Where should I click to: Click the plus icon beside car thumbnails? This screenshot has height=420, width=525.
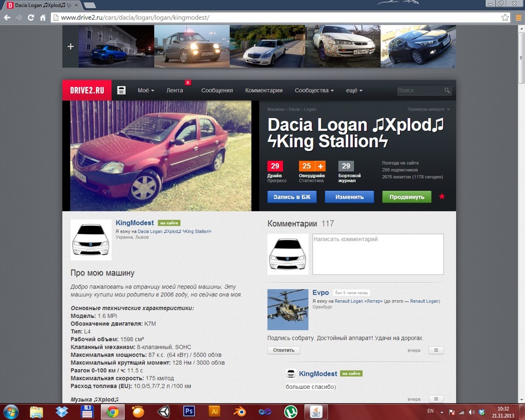(x=71, y=46)
